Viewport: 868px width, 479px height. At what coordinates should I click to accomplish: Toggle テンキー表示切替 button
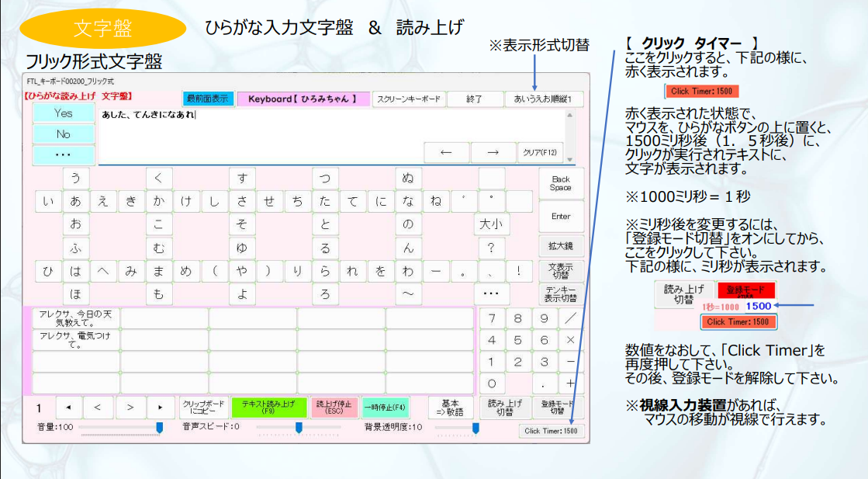[x=561, y=294]
